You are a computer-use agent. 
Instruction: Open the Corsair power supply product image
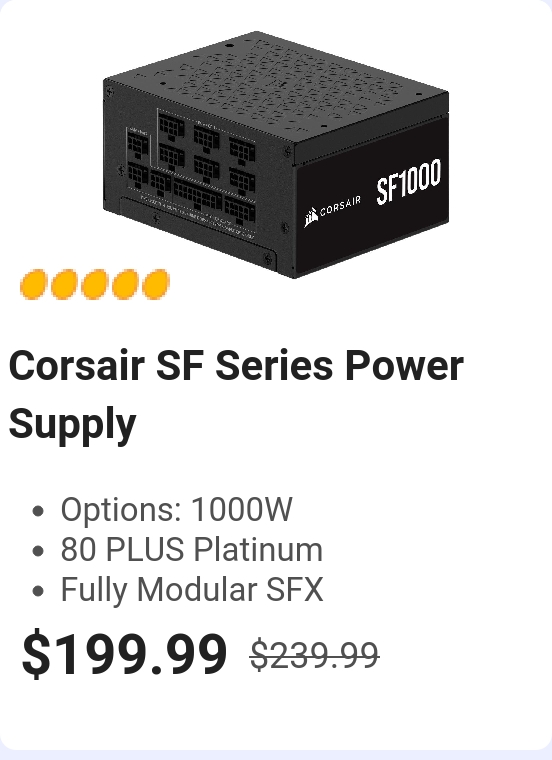276,155
